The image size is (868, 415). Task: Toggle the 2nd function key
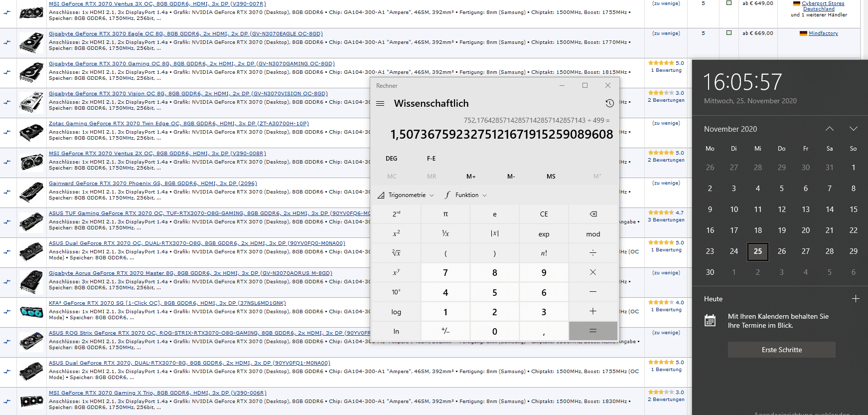(x=396, y=214)
